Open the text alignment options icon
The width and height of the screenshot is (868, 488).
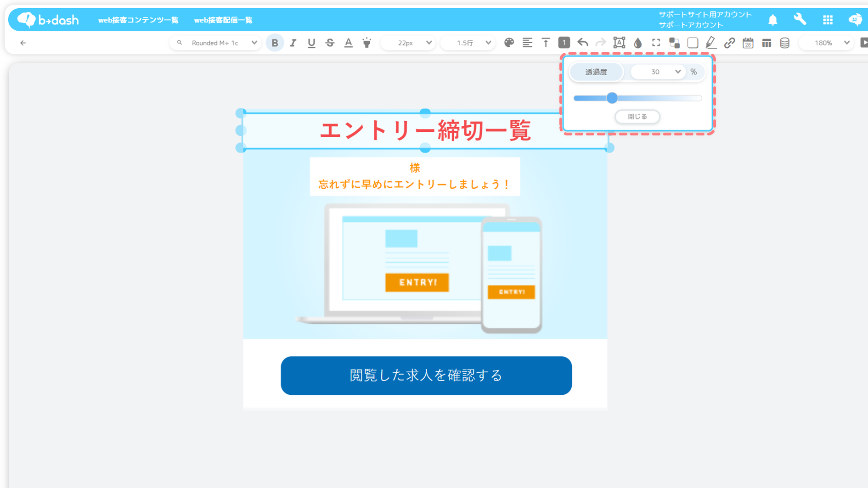(x=527, y=43)
